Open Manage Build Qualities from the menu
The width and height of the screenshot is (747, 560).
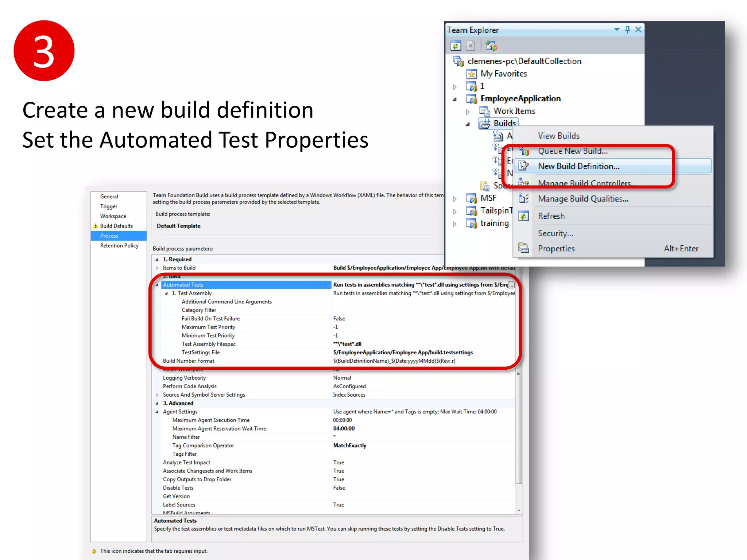[583, 199]
